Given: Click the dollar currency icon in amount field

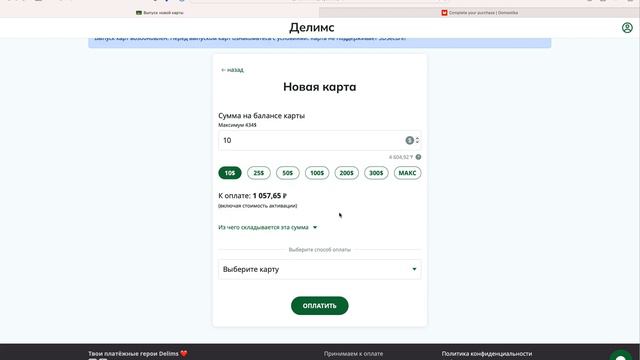Looking at the screenshot, I should tap(409, 140).
